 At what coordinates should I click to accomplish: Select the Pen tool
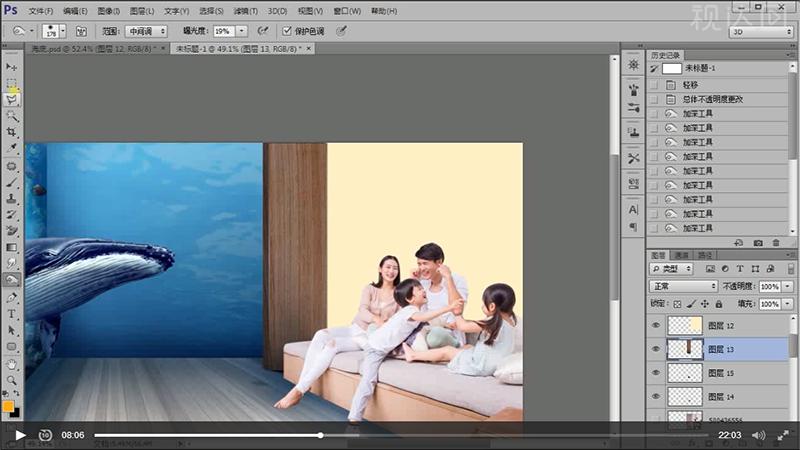click(x=11, y=297)
